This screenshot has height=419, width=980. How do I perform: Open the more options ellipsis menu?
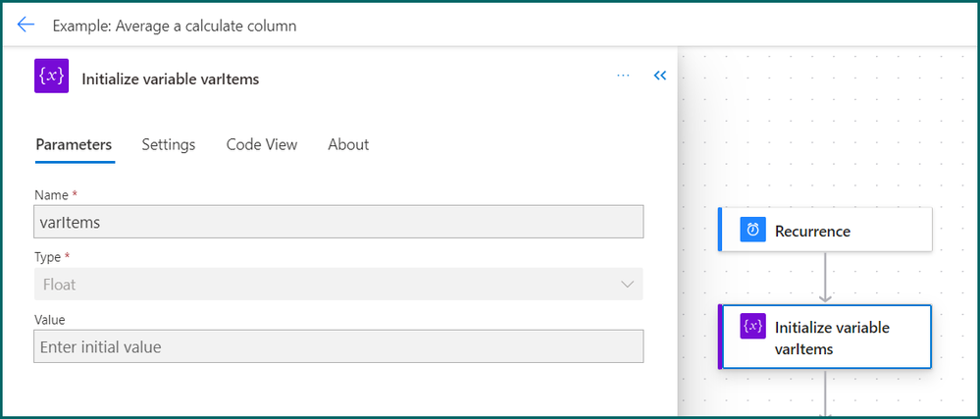click(x=623, y=76)
